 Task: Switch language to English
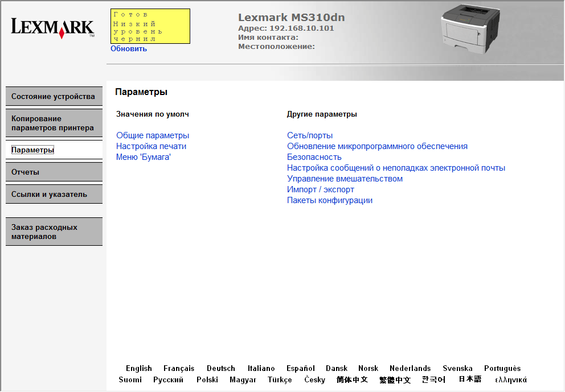[139, 368]
